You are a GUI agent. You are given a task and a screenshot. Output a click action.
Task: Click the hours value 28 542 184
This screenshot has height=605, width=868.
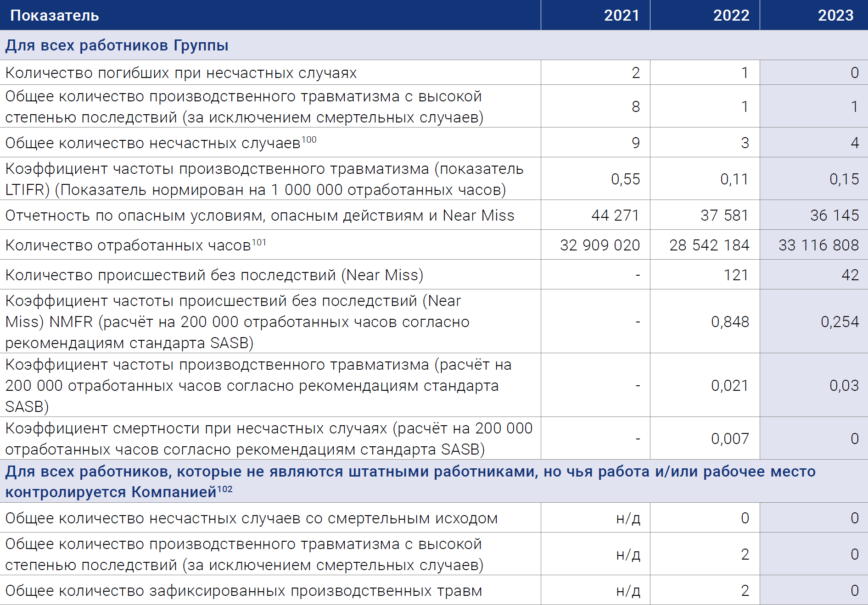(x=709, y=245)
